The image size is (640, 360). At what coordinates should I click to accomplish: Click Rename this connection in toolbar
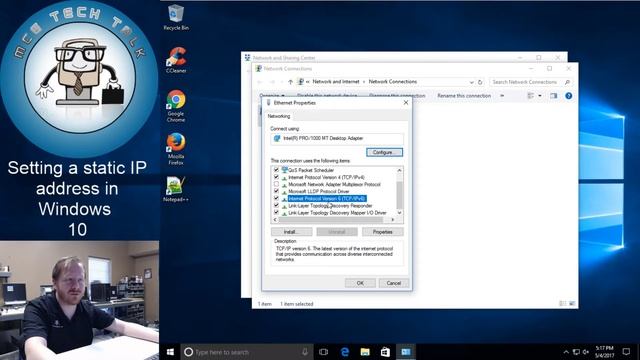(x=464, y=96)
